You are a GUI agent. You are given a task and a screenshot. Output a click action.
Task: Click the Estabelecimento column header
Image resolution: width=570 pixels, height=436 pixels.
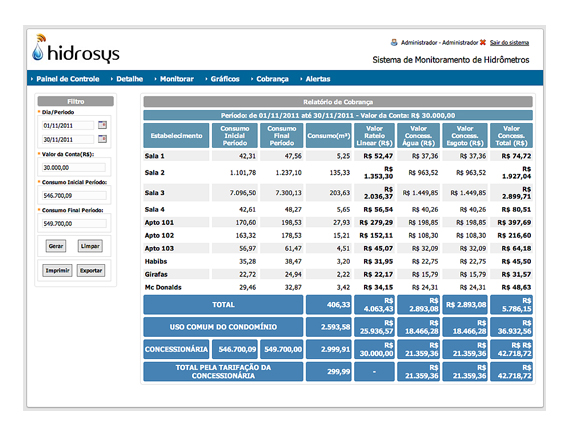coord(176,136)
